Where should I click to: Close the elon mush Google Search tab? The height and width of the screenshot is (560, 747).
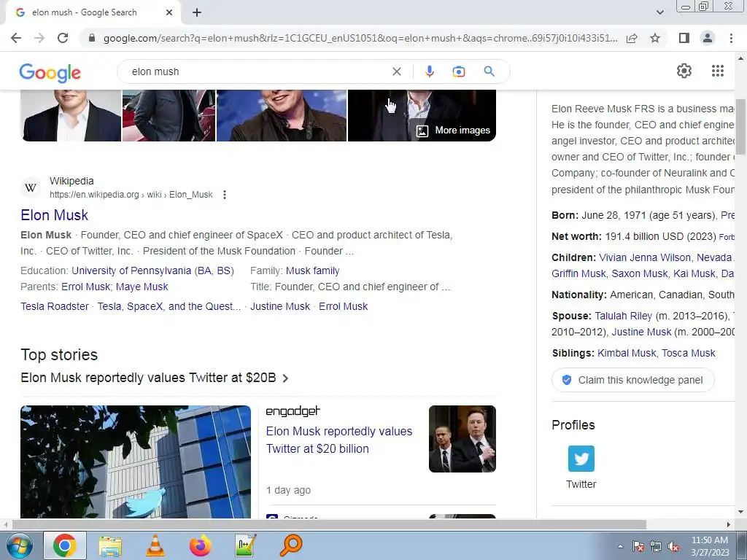[x=169, y=12]
